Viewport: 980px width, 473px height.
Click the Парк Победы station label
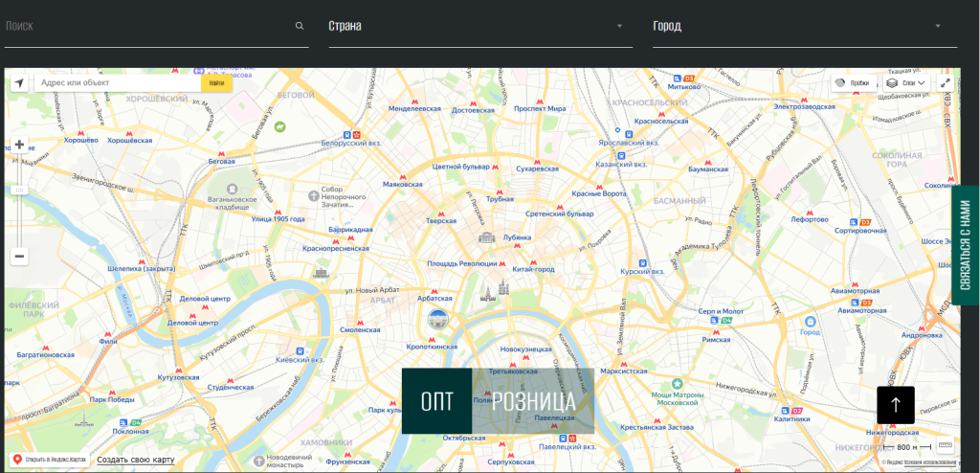pyautogui.click(x=111, y=400)
